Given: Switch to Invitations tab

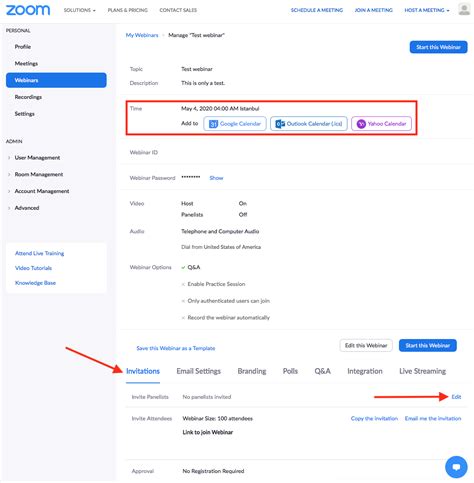Looking at the screenshot, I should 143,371.
